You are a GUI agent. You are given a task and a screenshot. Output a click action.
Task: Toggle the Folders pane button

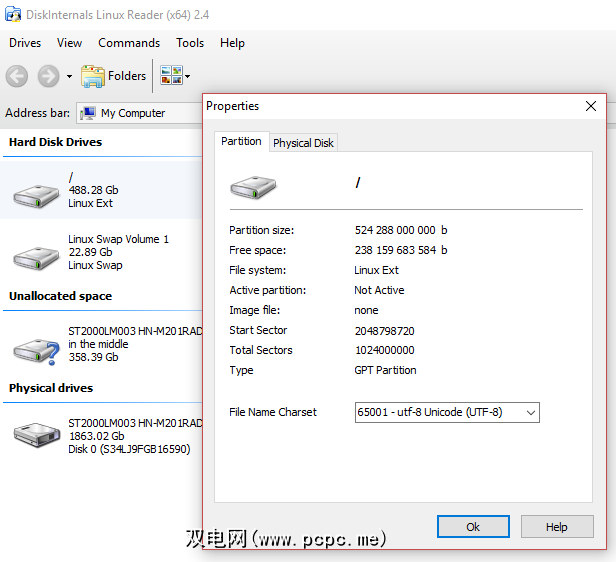point(114,76)
